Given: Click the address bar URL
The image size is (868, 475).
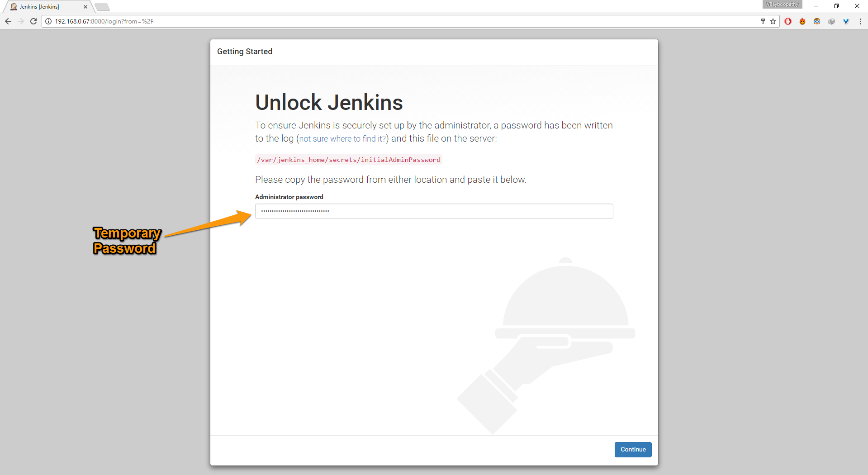Looking at the screenshot, I should (104, 21).
